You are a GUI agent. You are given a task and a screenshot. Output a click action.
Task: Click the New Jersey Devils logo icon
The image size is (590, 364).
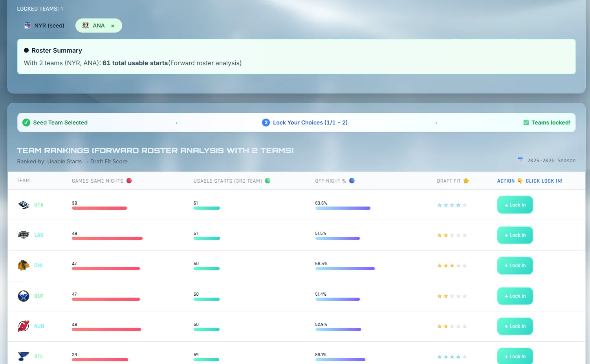pyautogui.click(x=24, y=326)
